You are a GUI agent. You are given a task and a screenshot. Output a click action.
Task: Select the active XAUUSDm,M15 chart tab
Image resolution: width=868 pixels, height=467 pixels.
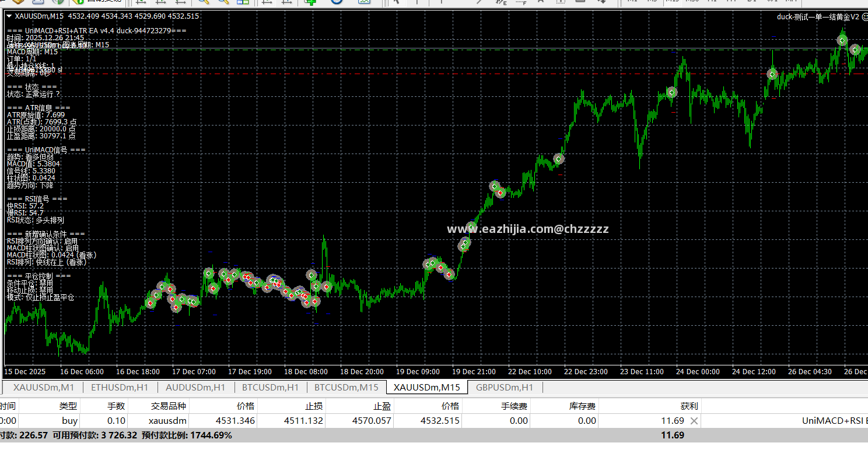(427, 387)
